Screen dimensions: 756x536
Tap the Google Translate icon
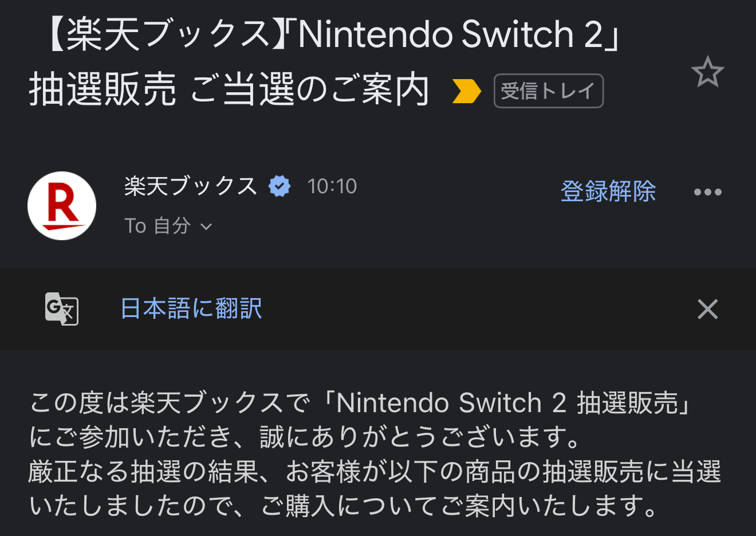(x=61, y=309)
